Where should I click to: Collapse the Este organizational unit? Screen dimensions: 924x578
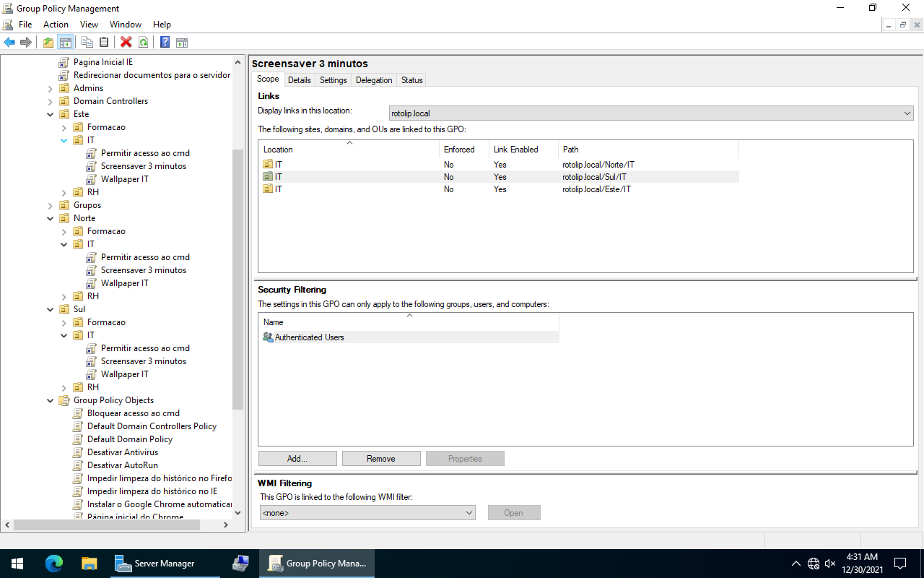tap(51, 114)
